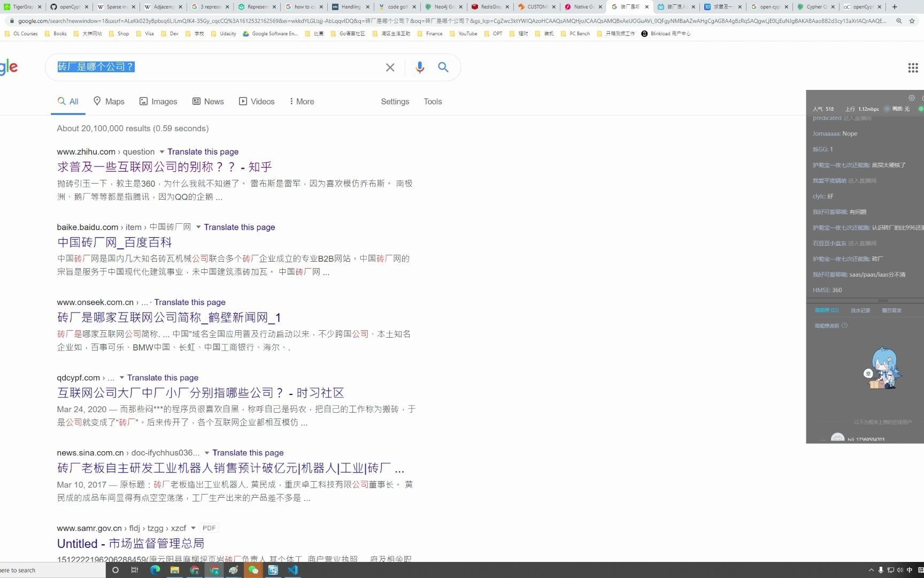
Task: Open options arrow for the news.sina.com.cn result
Action: click(206, 453)
